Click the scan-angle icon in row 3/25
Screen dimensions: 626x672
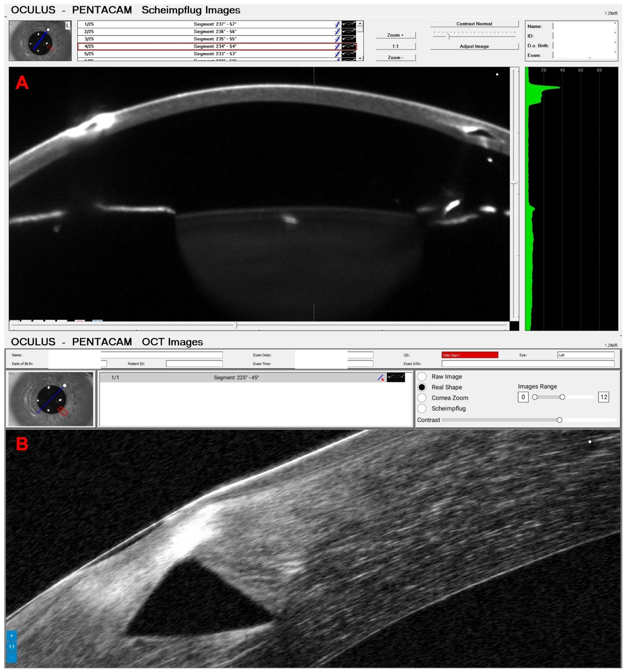pyautogui.click(x=337, y=39)
